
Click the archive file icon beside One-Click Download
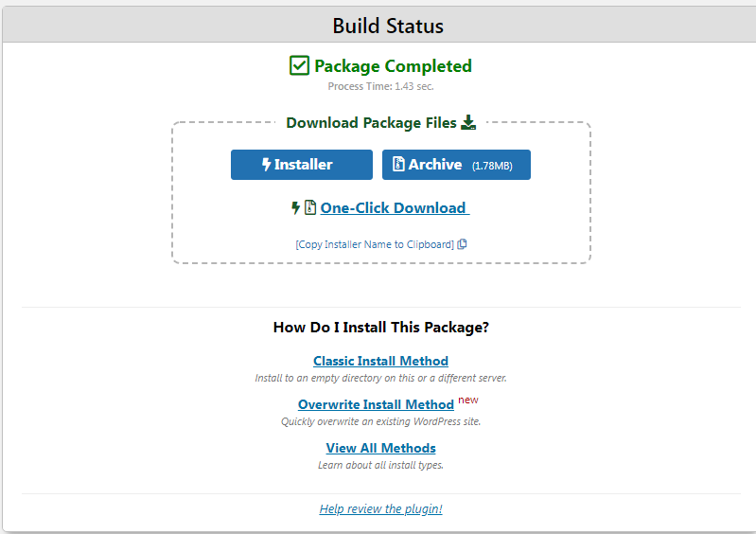tap(310, 207)
